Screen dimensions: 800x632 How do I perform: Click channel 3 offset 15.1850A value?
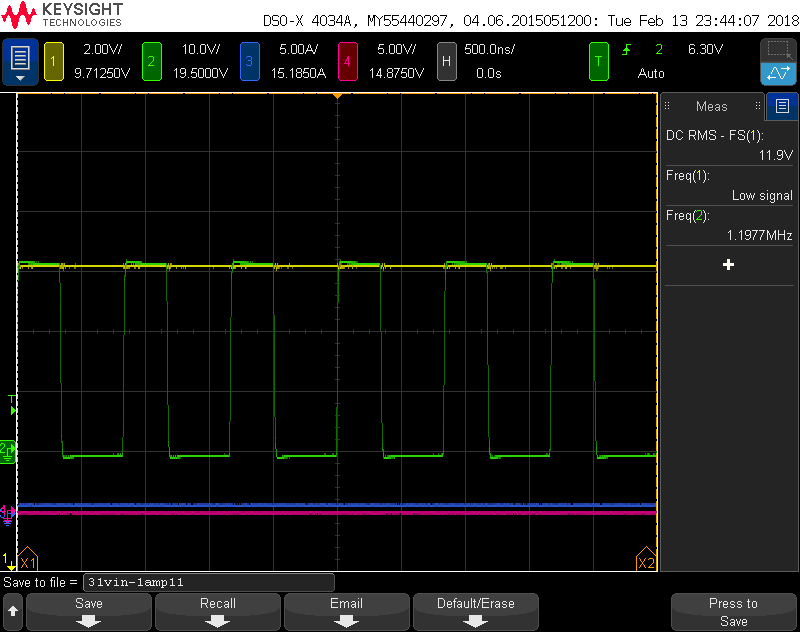(x=298, y=73)
